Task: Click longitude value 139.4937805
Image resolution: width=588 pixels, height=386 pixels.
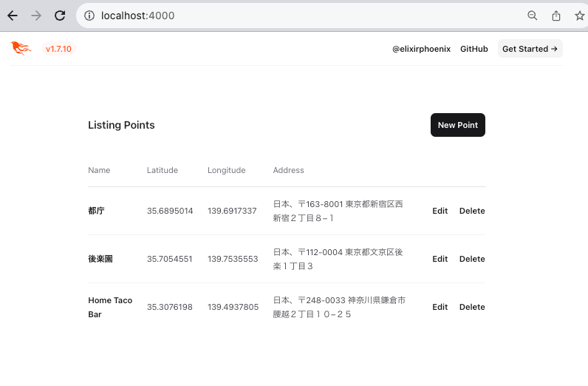Action: (233, 307)
